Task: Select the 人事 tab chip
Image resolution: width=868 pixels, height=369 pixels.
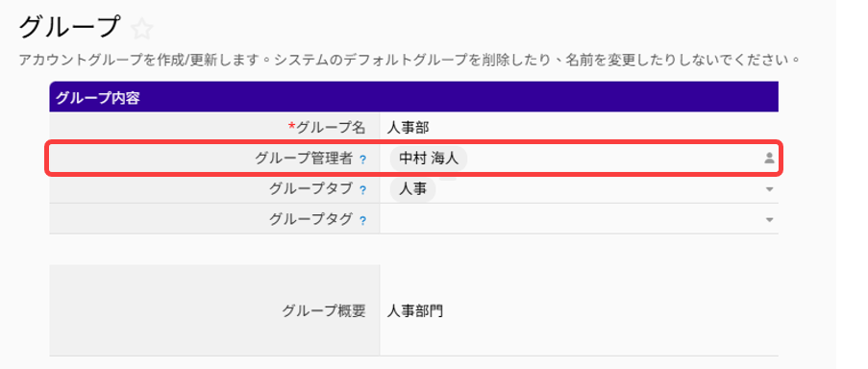Action: click(x=413, y=189)
